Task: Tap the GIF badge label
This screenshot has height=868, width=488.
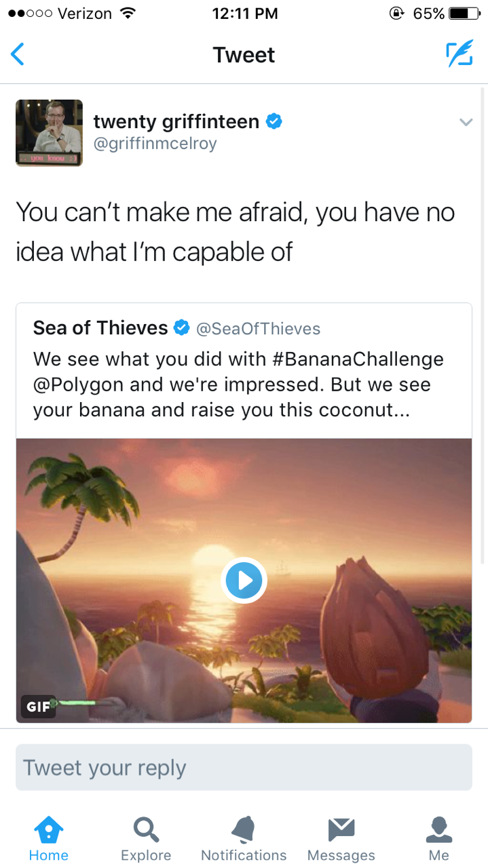Action: coord(38,707)
